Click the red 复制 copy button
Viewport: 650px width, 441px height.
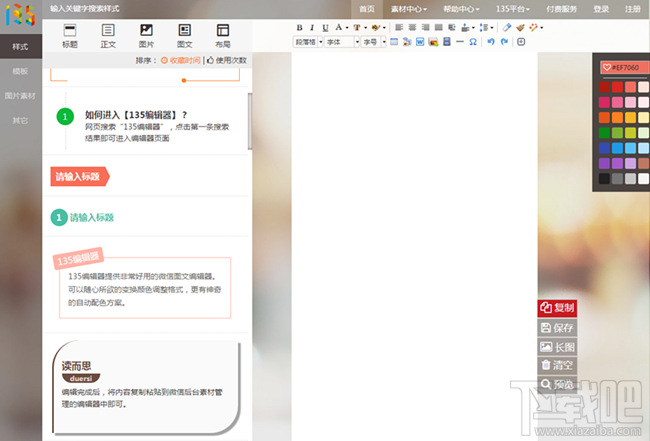coord(557,307)
